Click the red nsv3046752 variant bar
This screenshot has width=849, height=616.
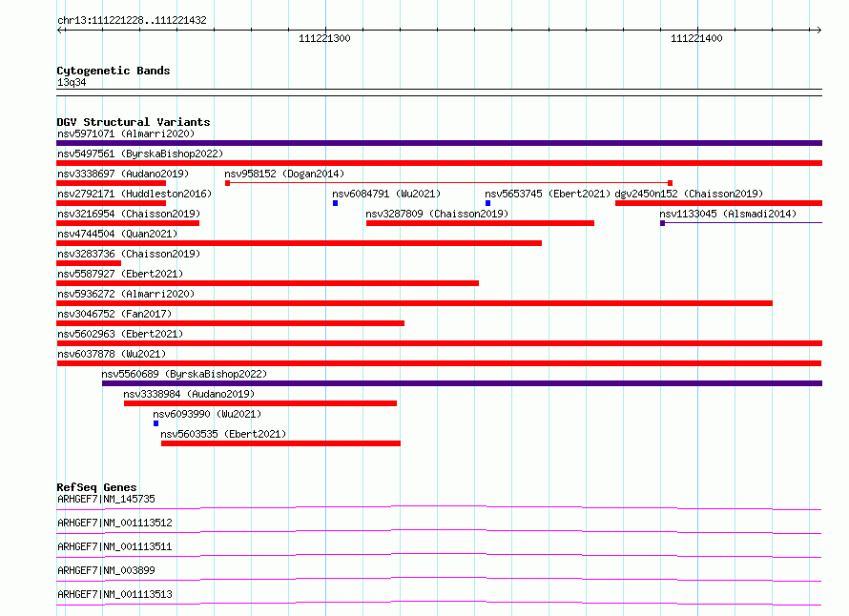point(230,323)
